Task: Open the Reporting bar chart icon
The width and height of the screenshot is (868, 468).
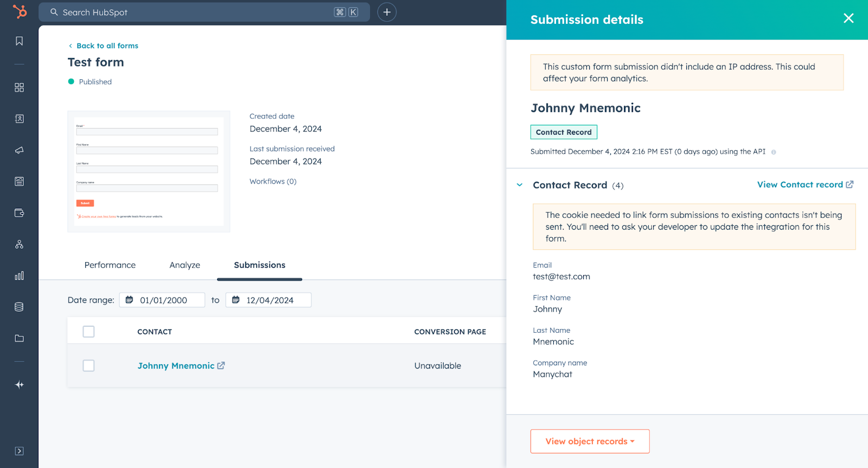Action: pos(20,276)
